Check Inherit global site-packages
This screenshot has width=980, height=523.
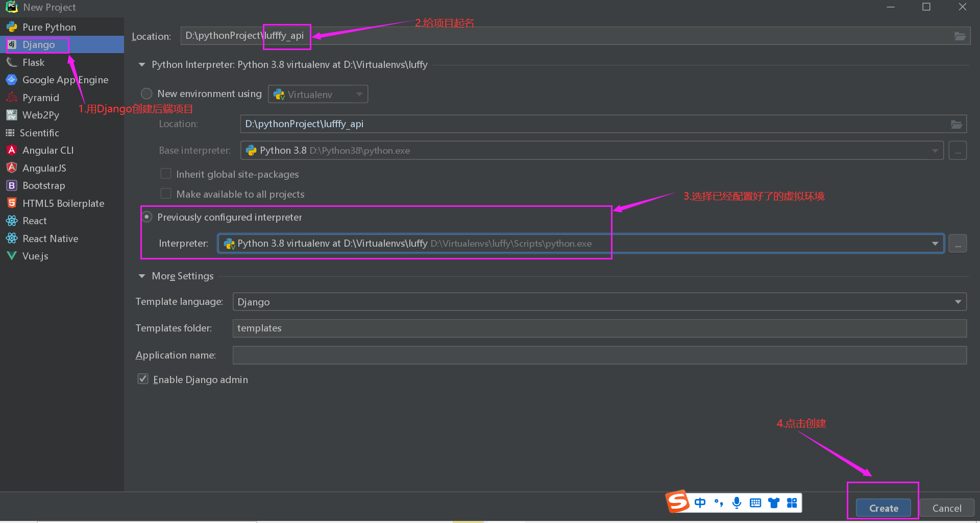click(x=166, y=174)
